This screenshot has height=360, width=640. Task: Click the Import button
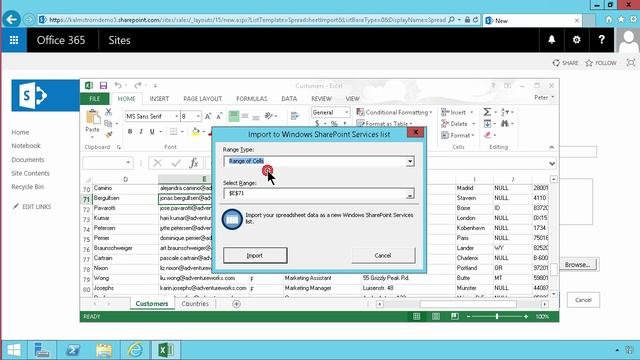(255, 256)
